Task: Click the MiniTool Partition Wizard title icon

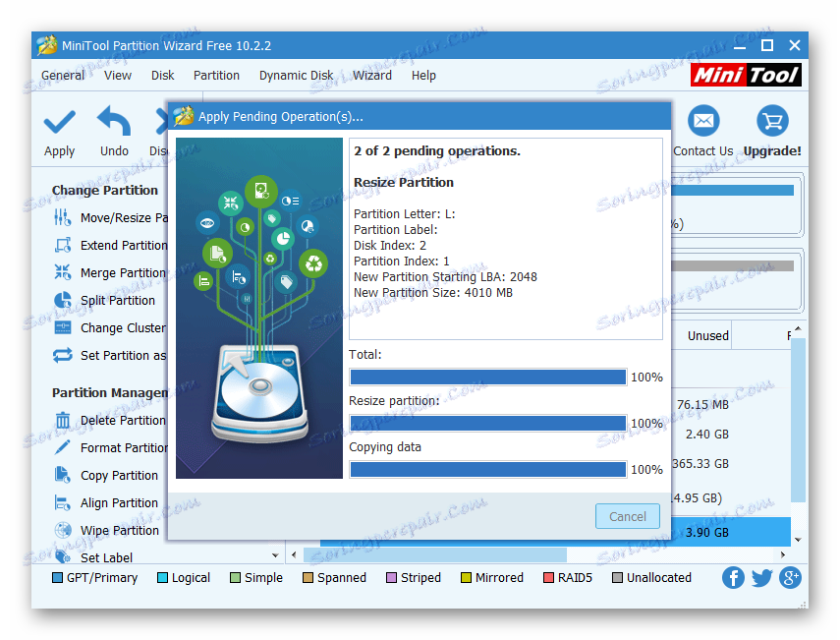Action: 47,45
